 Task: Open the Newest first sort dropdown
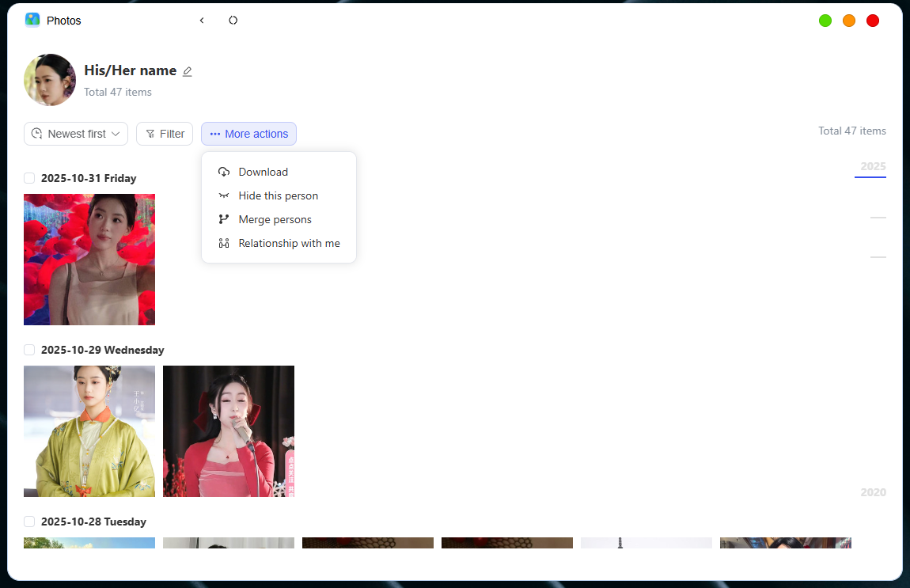(x=76, y=134)
